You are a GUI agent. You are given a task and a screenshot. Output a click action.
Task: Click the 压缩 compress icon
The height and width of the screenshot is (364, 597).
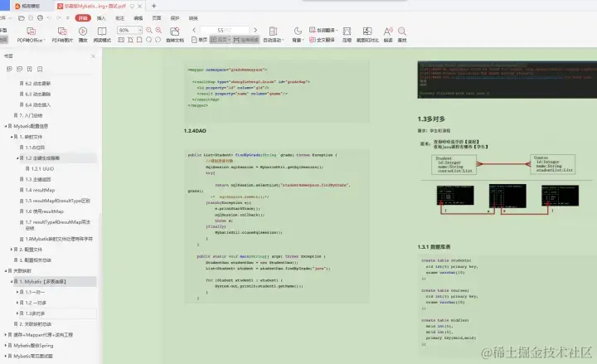coord(347,32)
